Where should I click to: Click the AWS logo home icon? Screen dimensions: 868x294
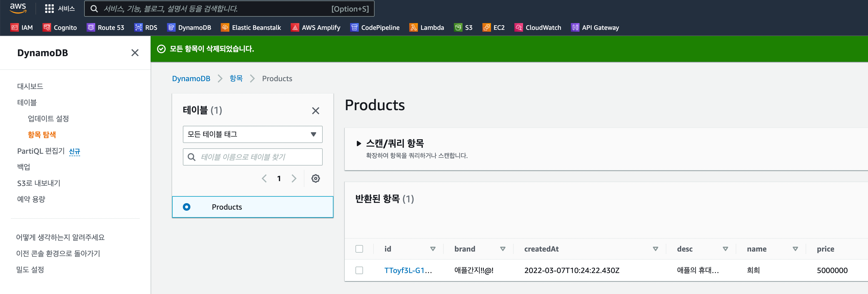[18, 8]
